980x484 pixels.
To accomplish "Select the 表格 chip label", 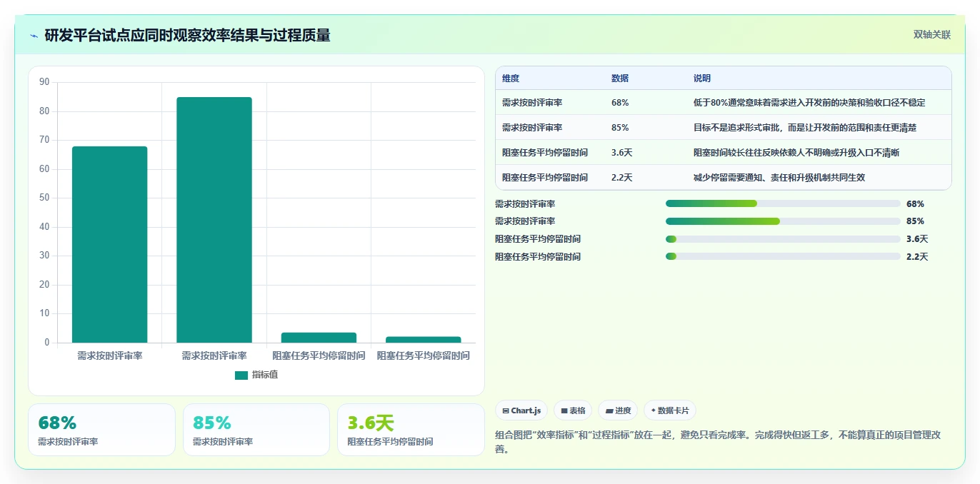I will tap(578, 410).
